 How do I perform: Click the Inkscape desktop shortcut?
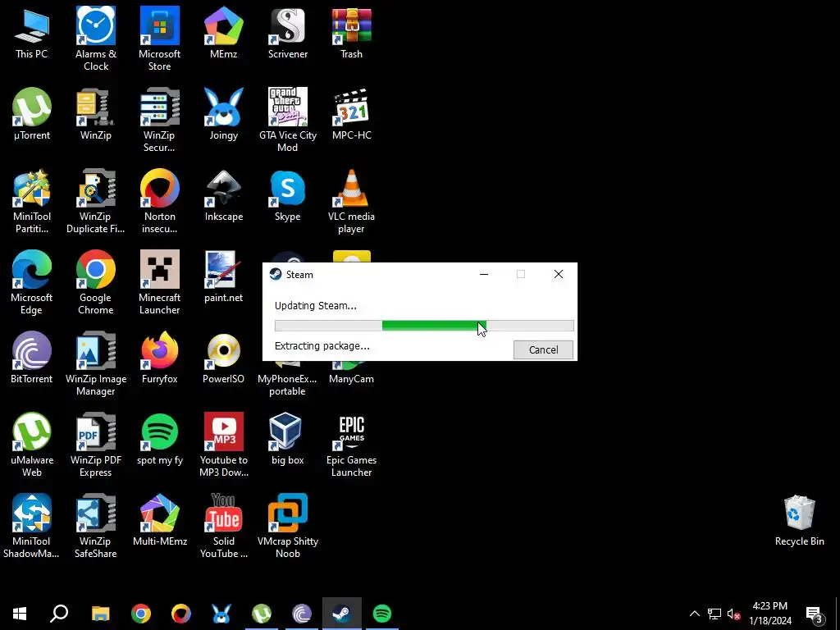[x=224, y=195]
